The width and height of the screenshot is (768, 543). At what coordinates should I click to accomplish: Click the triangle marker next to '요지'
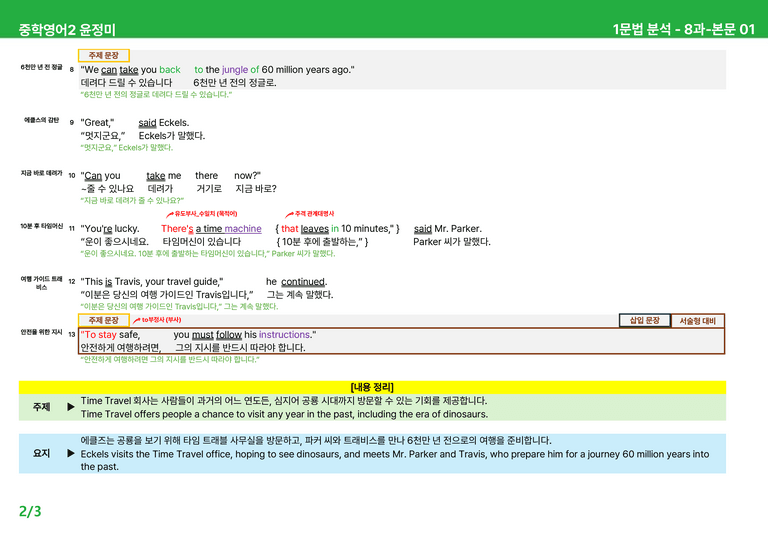(71, 453)
